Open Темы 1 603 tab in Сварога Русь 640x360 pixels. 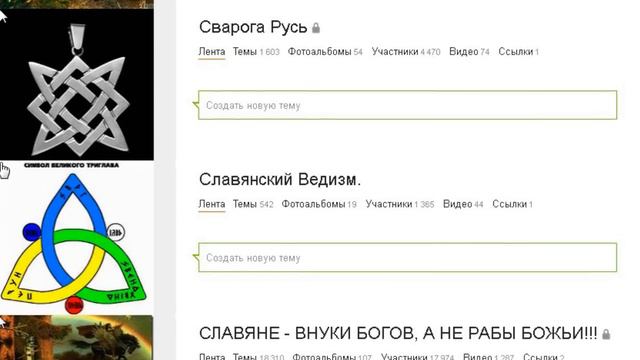(x=256, y=52)
